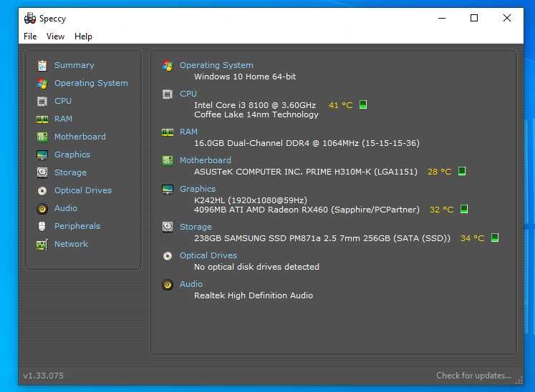Click the RAM stick icon in sidebar
Viewport: 535px width, 392px height.
[42, 119]
